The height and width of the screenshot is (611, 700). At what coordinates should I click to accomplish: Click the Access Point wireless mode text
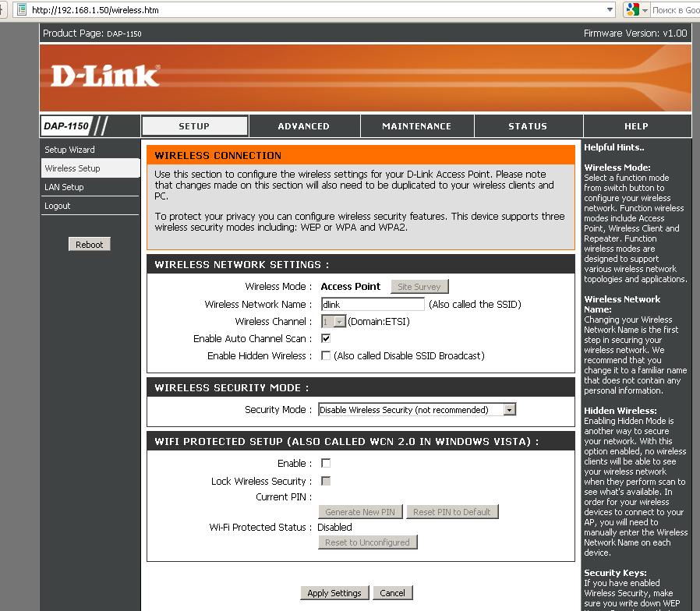pos(351,287)
